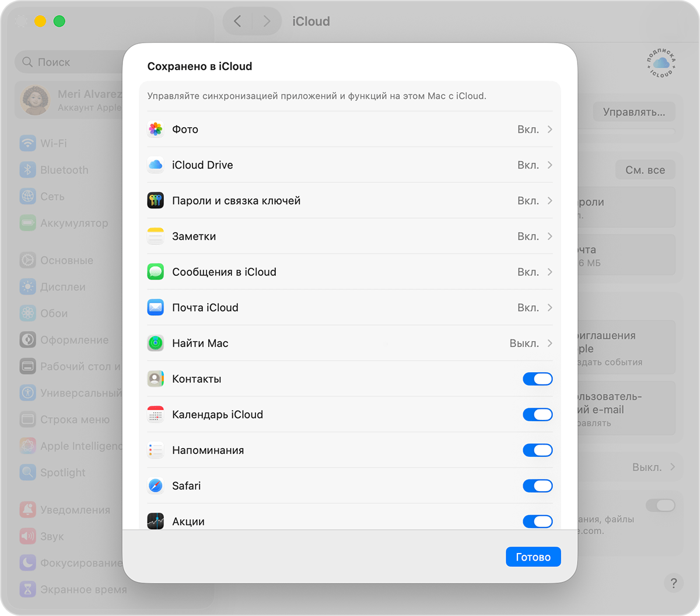Turn off the Контакты switch

[x=537, y=379]
